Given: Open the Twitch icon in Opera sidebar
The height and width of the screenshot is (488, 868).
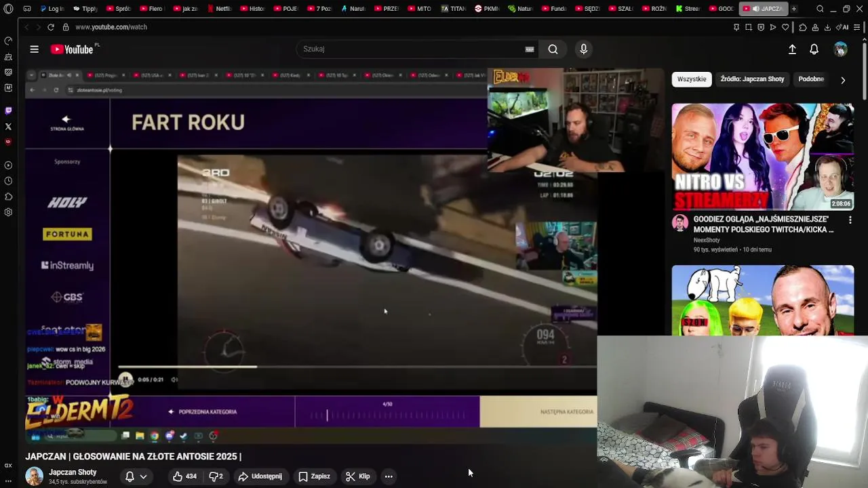Looking at the screenshot, I should coord(8,110).
